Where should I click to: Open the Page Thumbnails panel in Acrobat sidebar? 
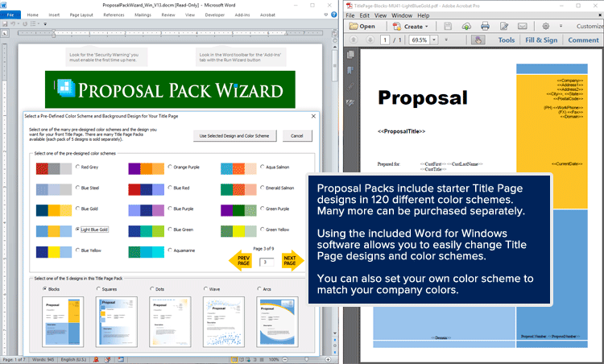350,55
